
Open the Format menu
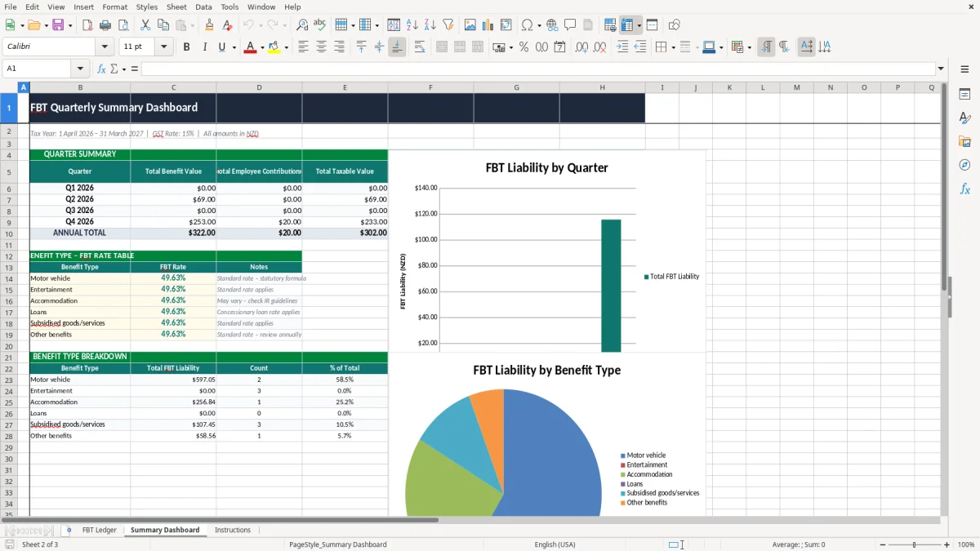point(114,7)
